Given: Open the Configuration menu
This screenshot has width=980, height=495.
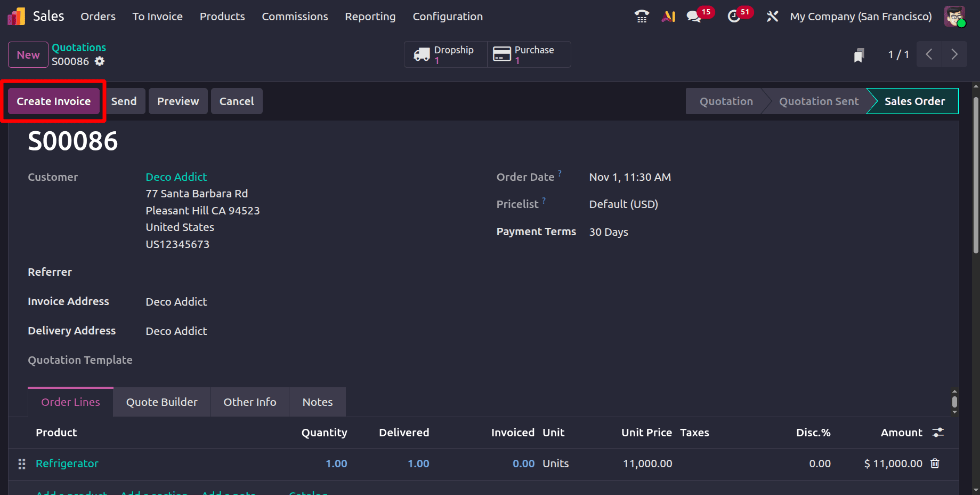Looking at the screenshot, I should click(x=447, y=16).
